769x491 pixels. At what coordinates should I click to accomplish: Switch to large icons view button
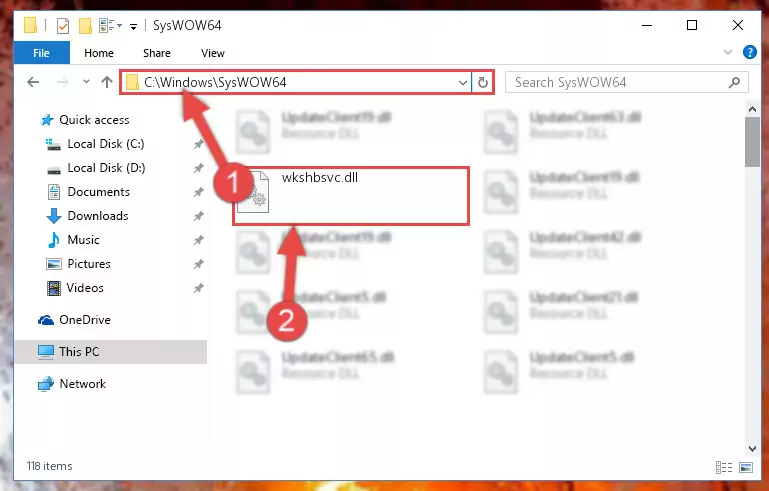pyautogui.click(x=746, y=467)
